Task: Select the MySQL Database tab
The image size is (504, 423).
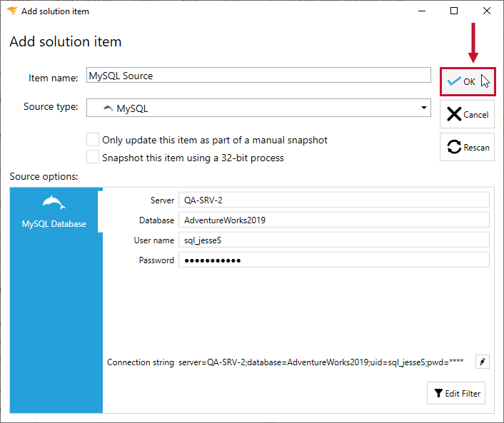Action: pyautogui.click(x=54, y=211)
